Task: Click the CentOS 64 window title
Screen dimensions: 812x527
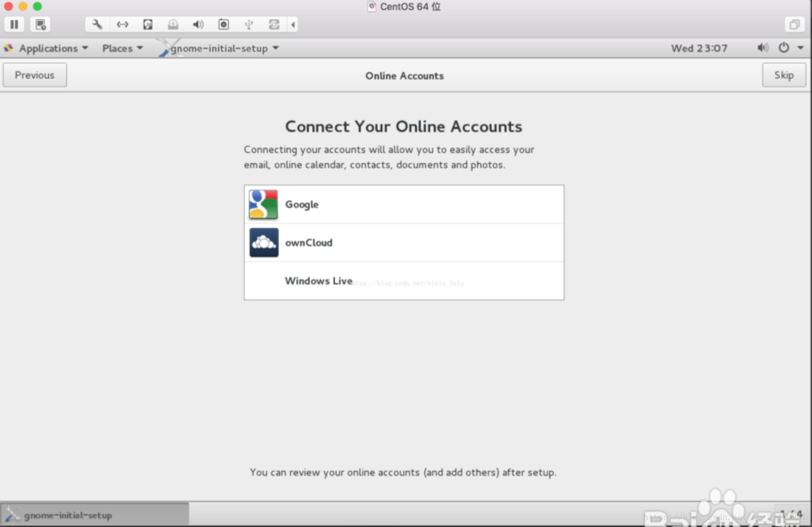Action: (410, 6)
